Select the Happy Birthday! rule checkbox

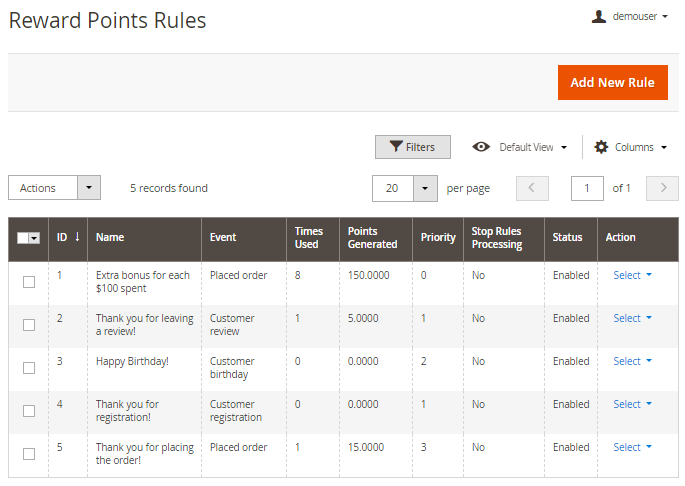(29, 368)
